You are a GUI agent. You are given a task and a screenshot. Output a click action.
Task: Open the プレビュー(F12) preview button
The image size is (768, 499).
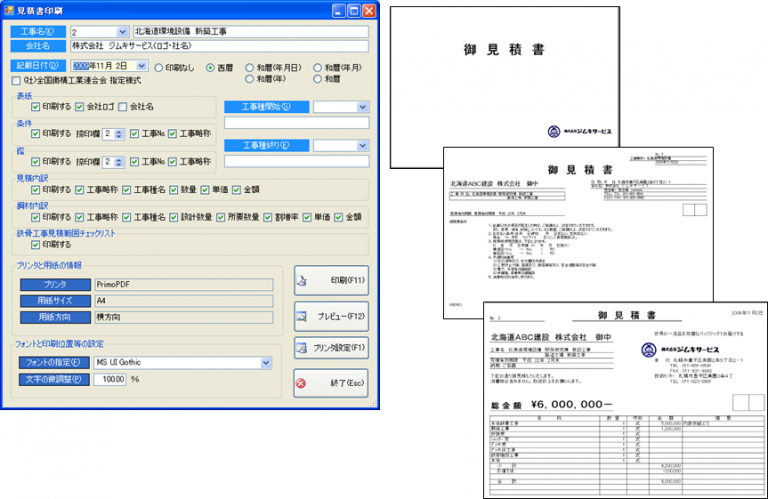pos(331,316)
